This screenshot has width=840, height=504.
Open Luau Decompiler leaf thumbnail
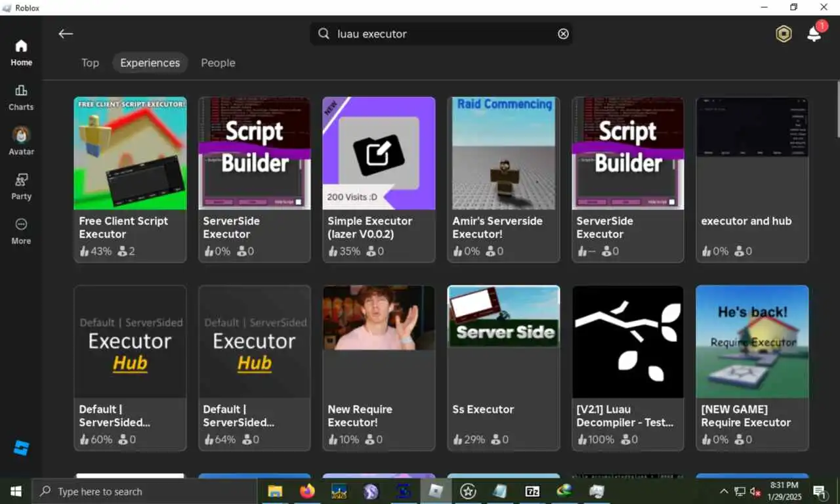[628, 341]
